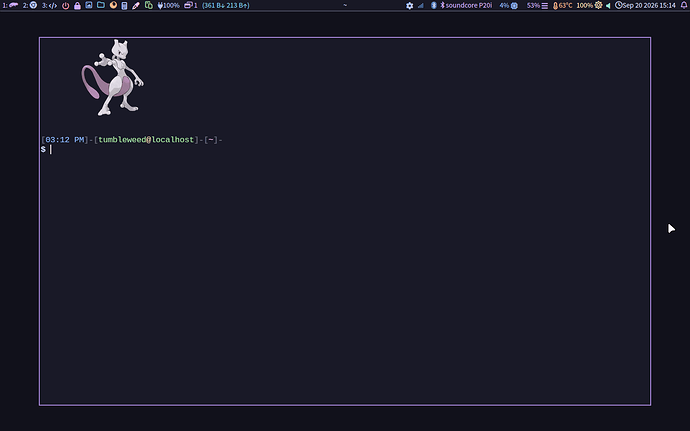This screenshot has width=690, height=431.
Task: Launch the orange Firefox icon
Action: coord(113,5)
